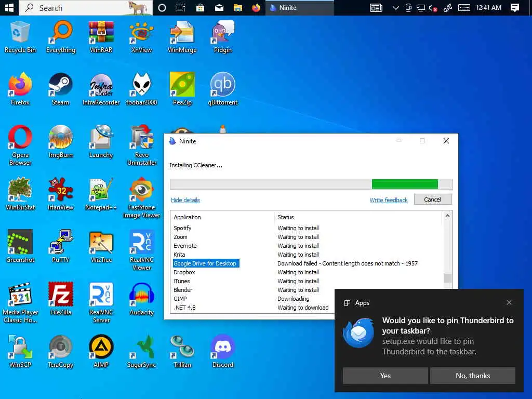Open the Recycle Bin desktop icon
532x399 pixels.
pos(20,37)
